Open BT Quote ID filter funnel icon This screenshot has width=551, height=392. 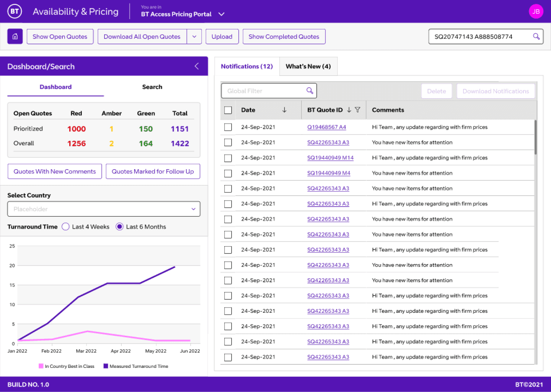tap(357, 110)
